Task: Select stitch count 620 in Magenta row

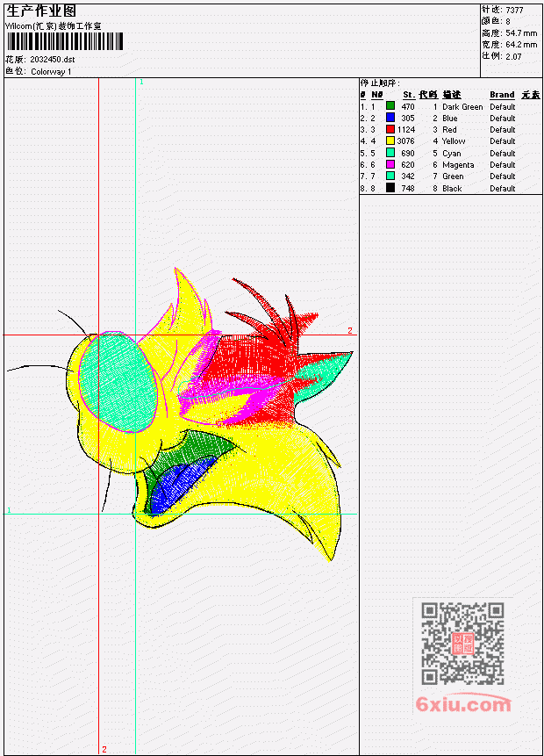Action: coord(408,165)
